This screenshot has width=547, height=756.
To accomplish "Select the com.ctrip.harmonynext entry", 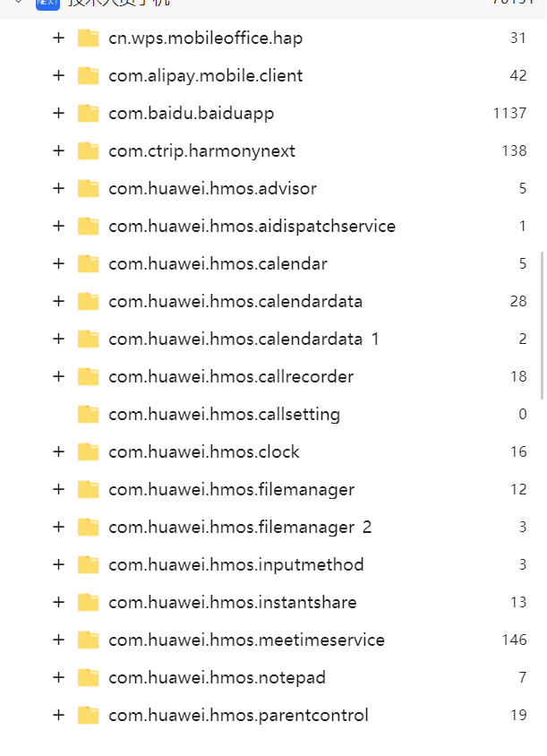I will (x=202, y=150).
